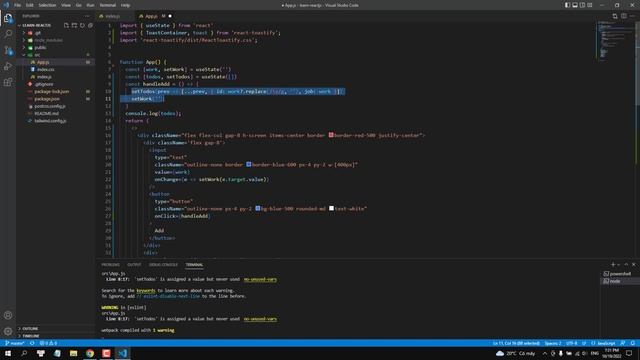Open the Run and Debug view

point(8,66)
